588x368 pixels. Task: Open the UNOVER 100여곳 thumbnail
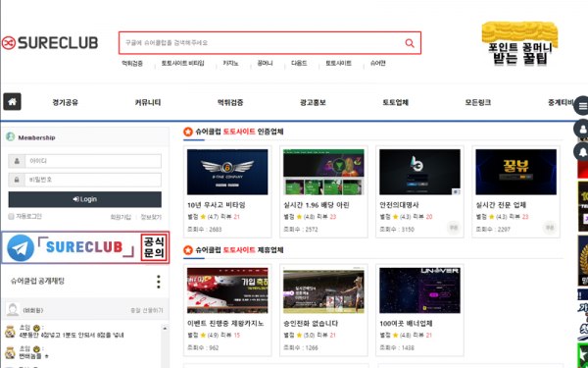(x=419, y=290)
